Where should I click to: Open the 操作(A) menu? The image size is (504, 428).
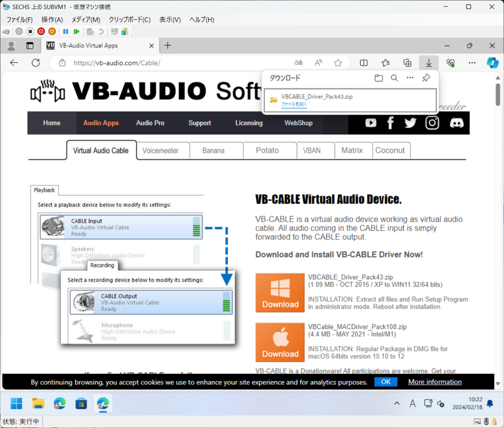(x=52, y=20)
